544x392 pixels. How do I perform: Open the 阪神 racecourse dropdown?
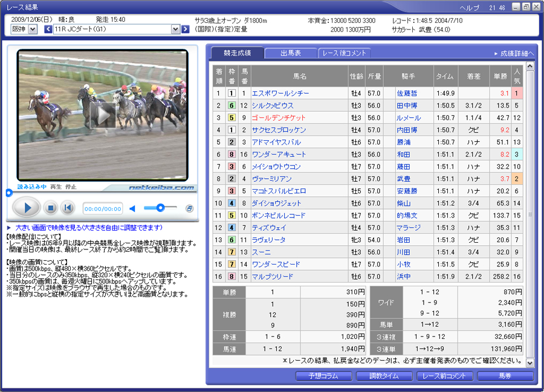[x=33, y=30]
